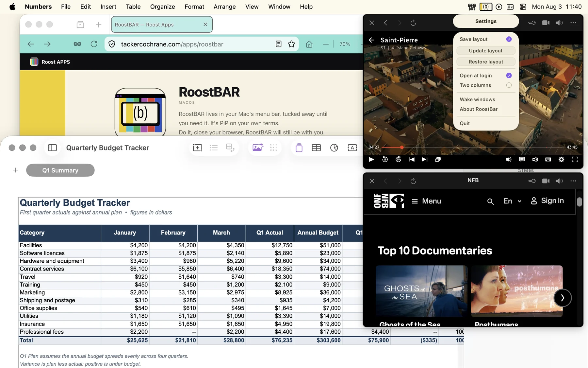Jump to next episode in Saint-Pierre player
Screen dimensions: 588x368
(424, 159)
